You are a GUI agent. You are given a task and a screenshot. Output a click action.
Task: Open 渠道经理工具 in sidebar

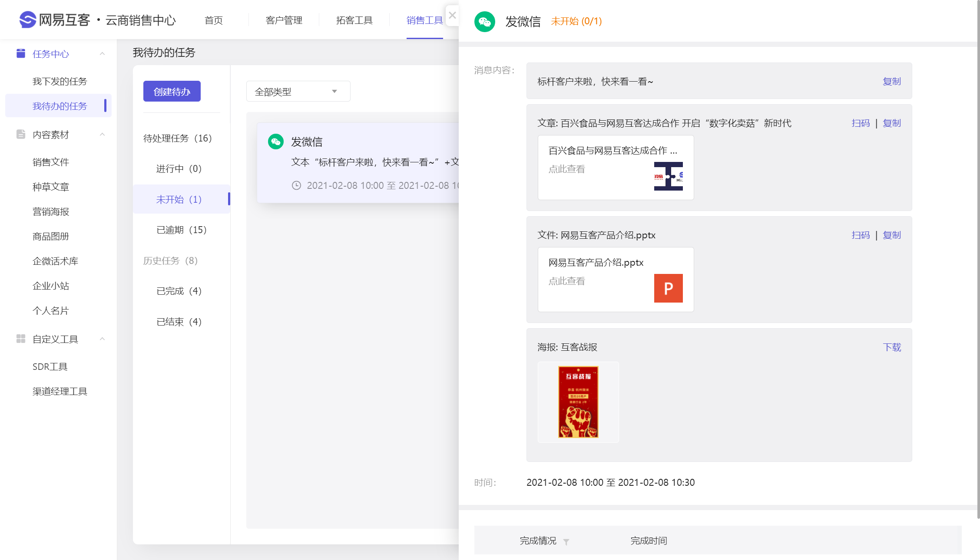[60, 391]
